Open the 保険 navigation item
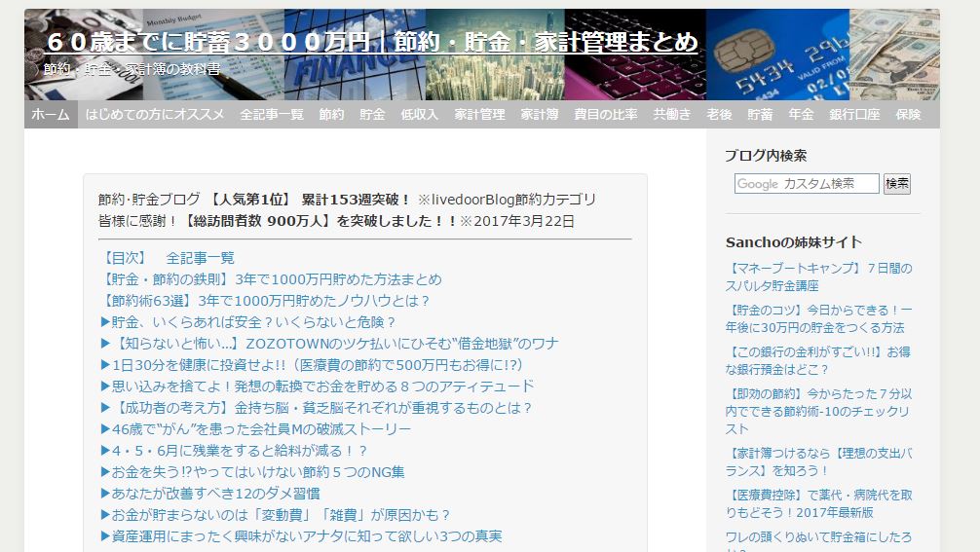The image size is (980, 552). click(x=908, y=115)
